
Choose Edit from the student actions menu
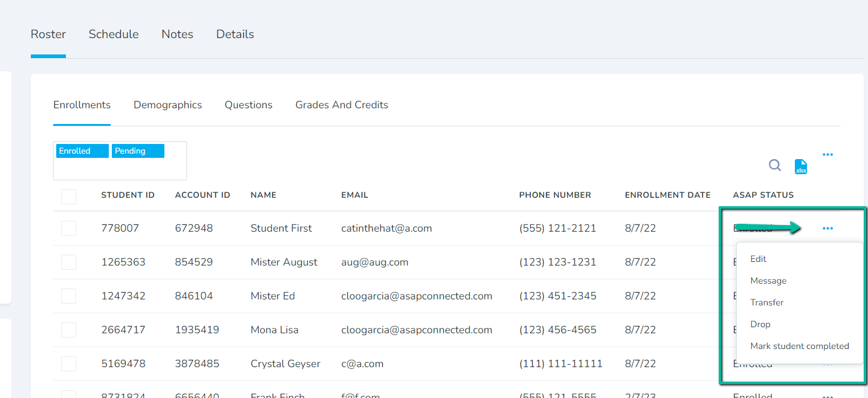point(758,259)
